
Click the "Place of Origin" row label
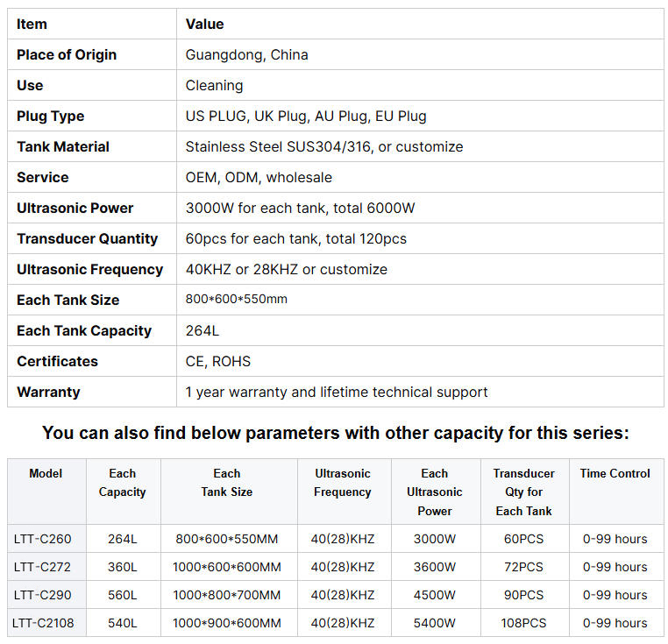click(67, 54)
